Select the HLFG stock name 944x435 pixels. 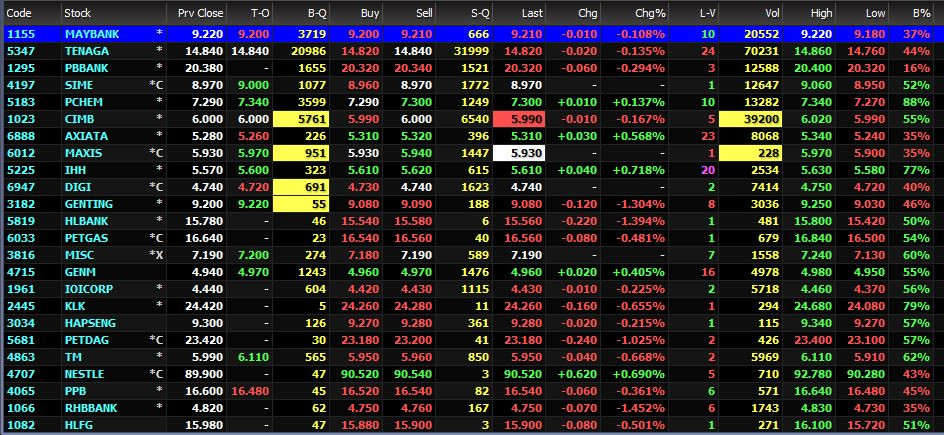click(x=79, y=425)
